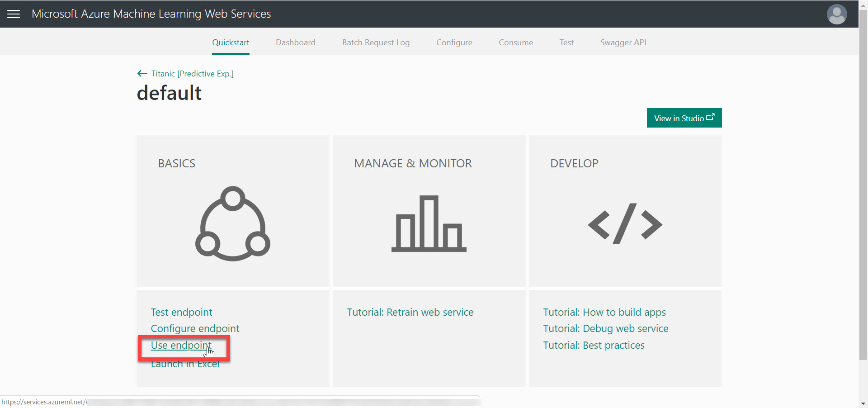868x408 pixels.
Task: Click the View in Studio button
Action: pos(684,118)
